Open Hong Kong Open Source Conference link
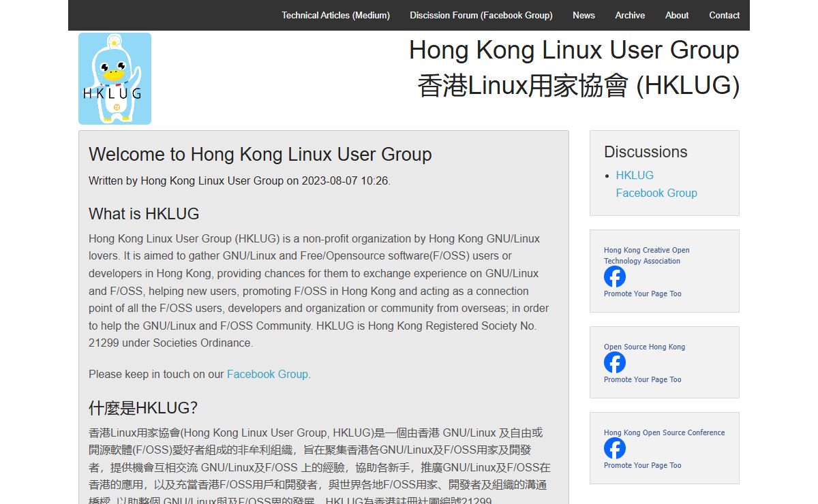The height and width of the screenshot is (504, 818). point(664,432)
